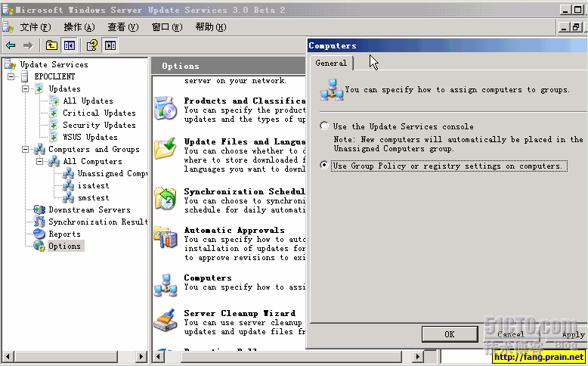Click the Update Files and Languages folder icon
The height and width of the screenshot is (366, 588).
[165, 149]
